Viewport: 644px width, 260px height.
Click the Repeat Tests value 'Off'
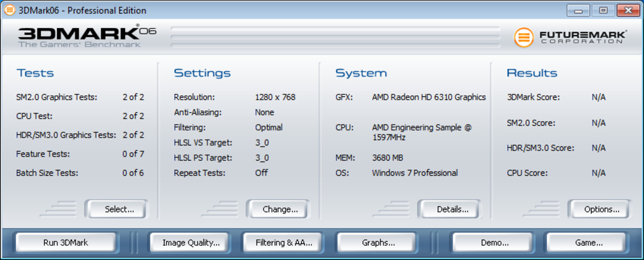(261, 172)
